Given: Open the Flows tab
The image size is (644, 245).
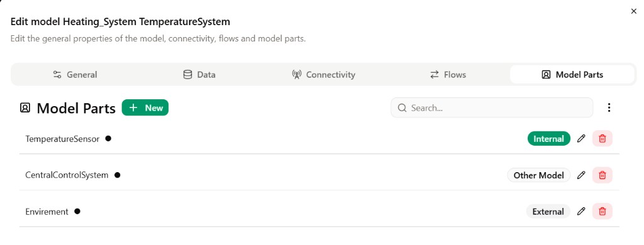Looking at the screenshot, I should [x=448, y=75].
